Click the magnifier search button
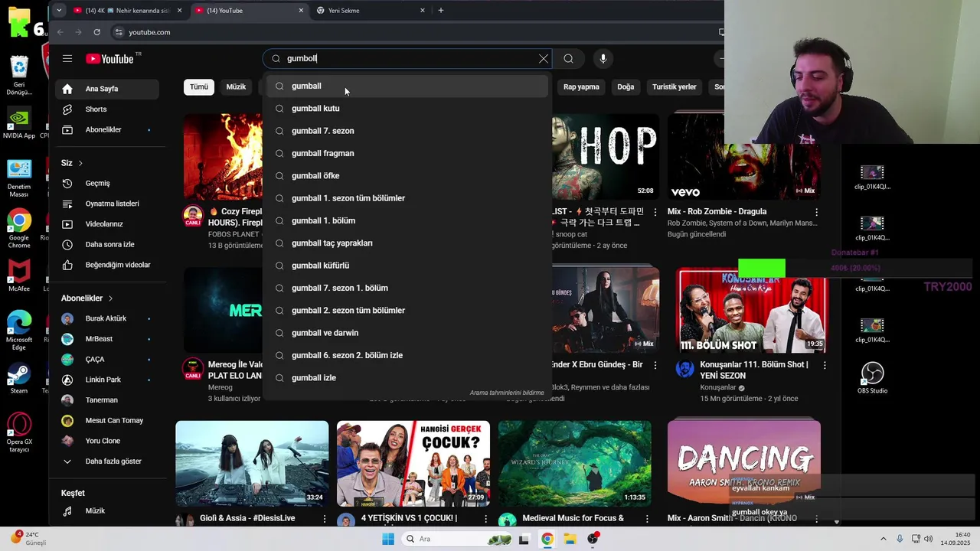980x551 pixels. click(568, 59)
